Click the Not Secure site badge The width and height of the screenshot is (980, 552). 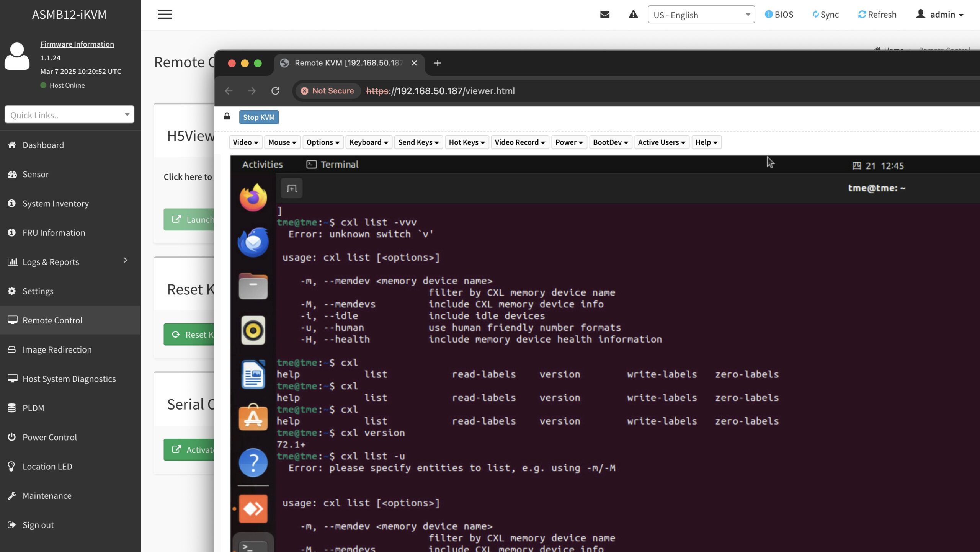[x=328, y=91]
